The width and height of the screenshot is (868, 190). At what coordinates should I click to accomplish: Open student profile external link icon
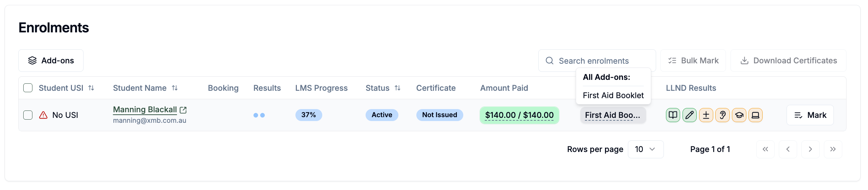[183, 110]
